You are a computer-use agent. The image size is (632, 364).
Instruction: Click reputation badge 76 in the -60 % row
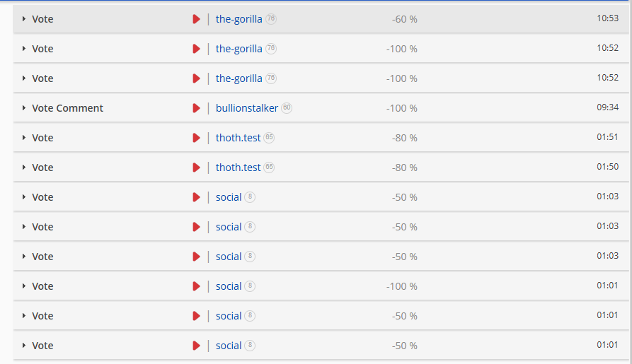point(271,18)
